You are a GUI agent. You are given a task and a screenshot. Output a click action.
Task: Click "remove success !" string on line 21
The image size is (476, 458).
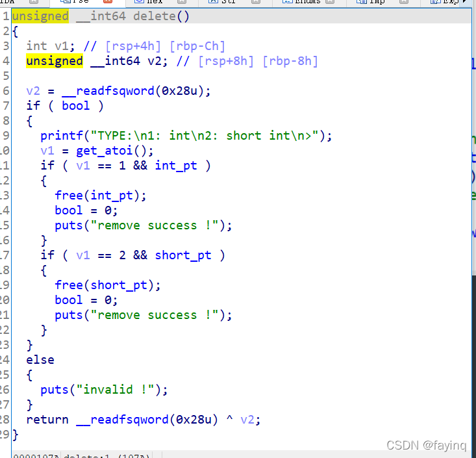pos(155,315)
